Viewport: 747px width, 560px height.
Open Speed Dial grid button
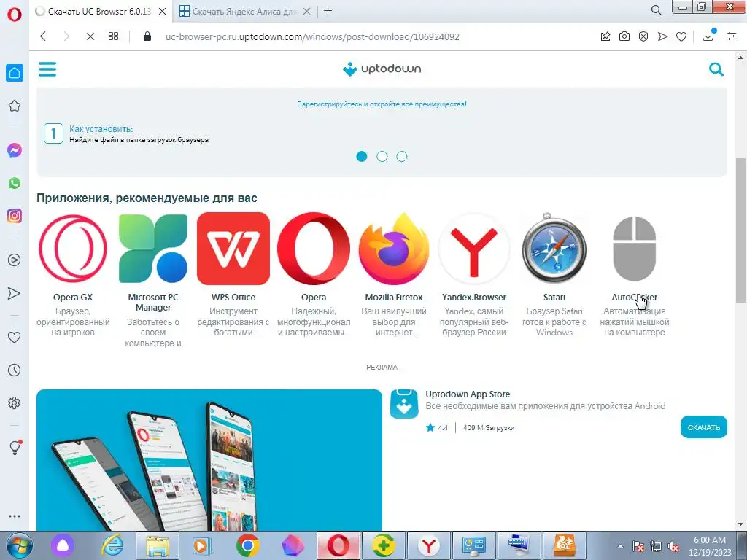pyautogui.click(x=113, y=36)
